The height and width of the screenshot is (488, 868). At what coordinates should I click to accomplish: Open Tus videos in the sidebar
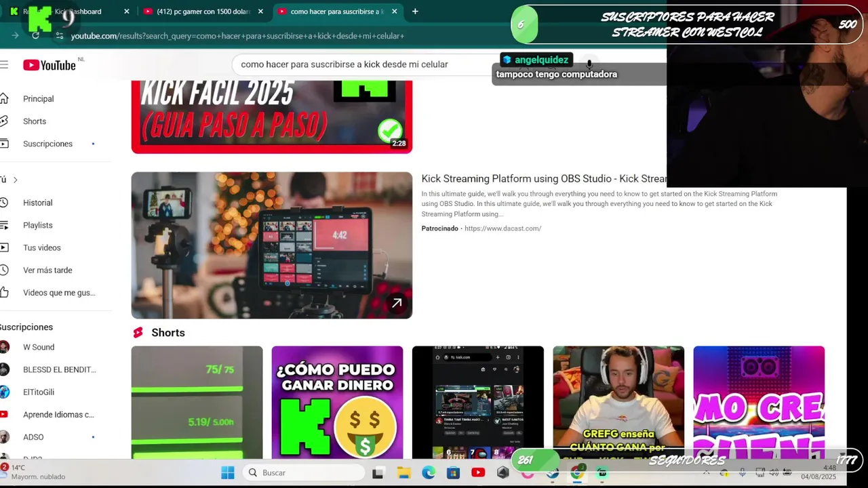(x=41, y=247)
